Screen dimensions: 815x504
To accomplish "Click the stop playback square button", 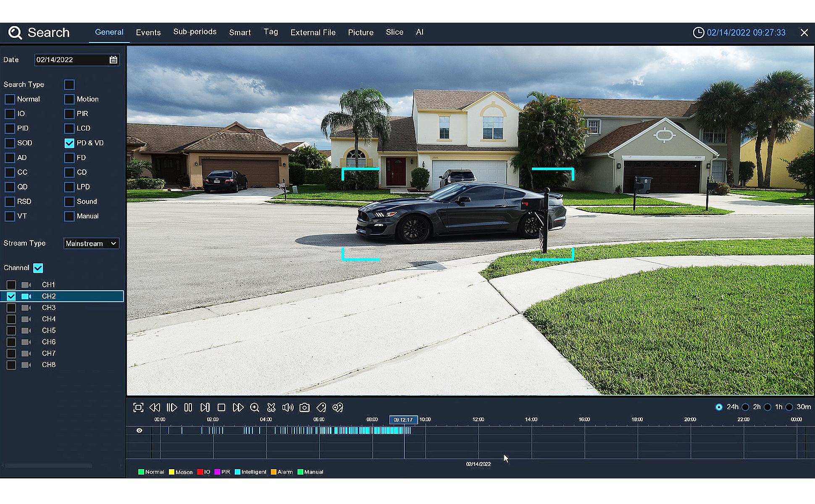I will pos(221,407).
